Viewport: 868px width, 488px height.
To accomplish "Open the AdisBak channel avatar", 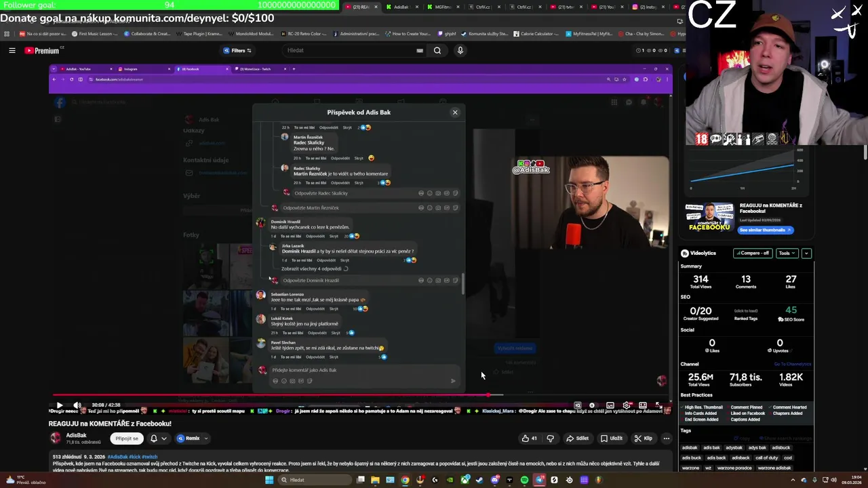I will [x=56, y=438].
